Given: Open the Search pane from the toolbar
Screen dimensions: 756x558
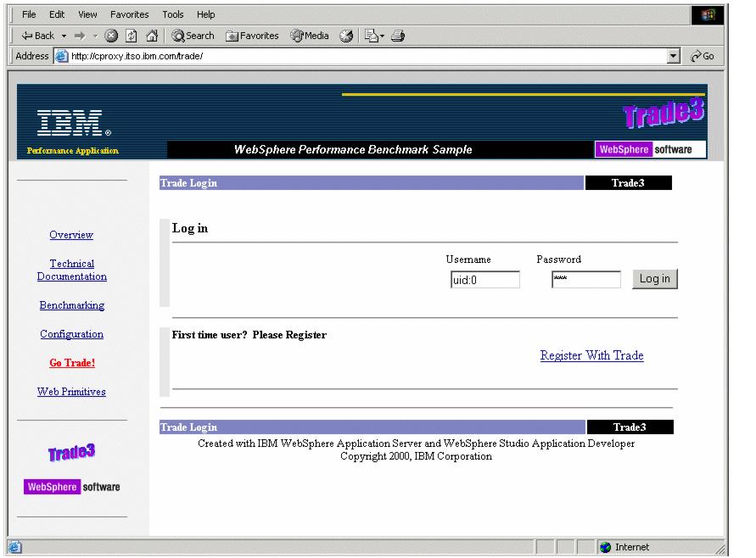Looking at the screenshot, I should point(193,36).
